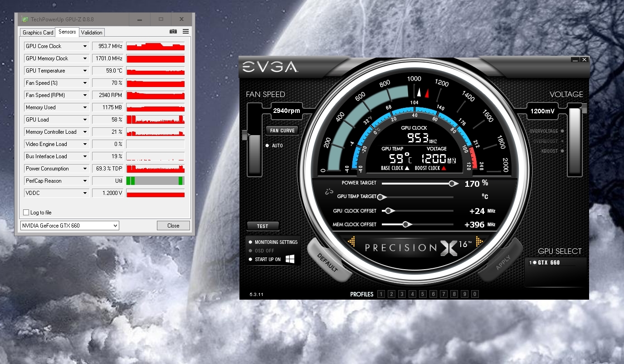Image resolution: width=624 pixels, height=364 pixels.
Task: Open the NVIDIA GeForce GTX 660 combo box
Action: coord(70,225)
